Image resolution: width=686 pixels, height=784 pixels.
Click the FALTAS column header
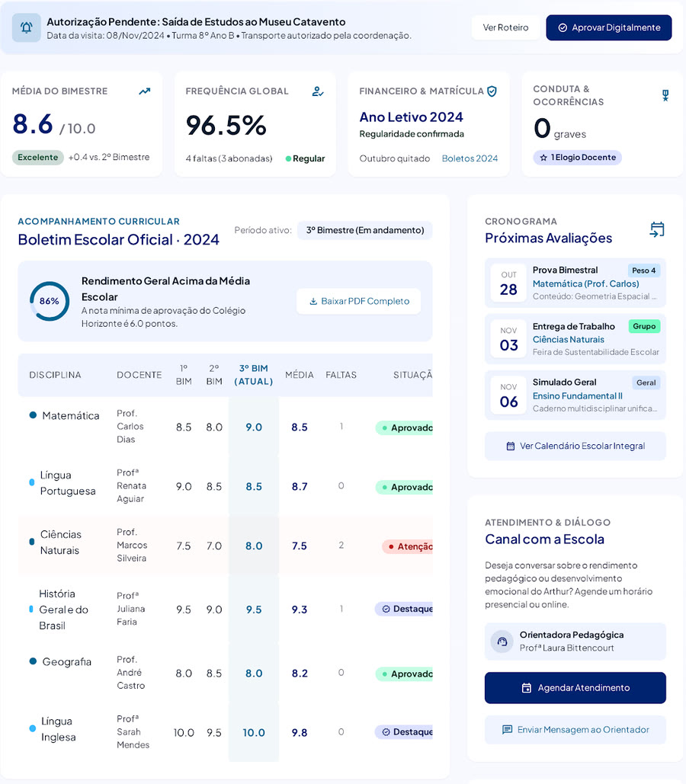click(x=341, y=375)
